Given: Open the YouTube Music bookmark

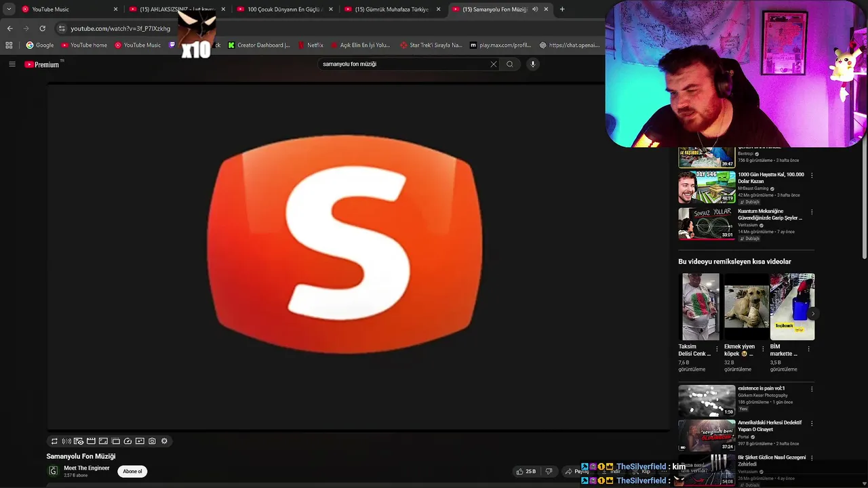Looking at the screenshot, I should (138, 45).
